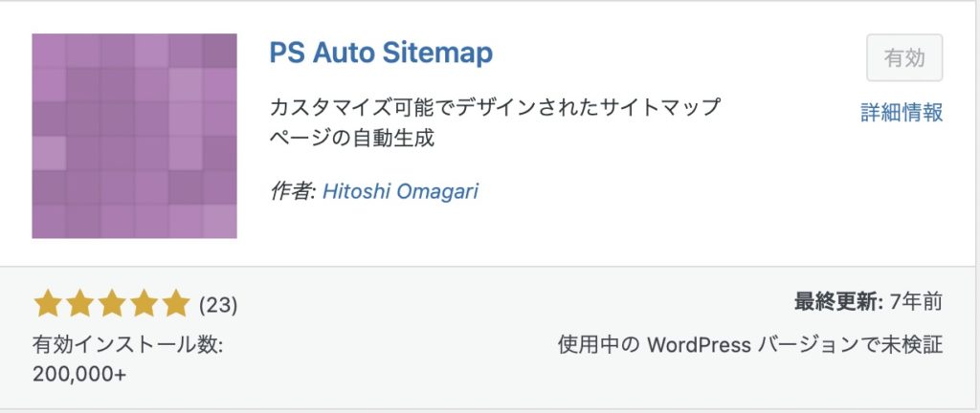This screenshot has height=413, width=980.
Task: Open the 詳細情報 details link
Action: coord(902,113)
